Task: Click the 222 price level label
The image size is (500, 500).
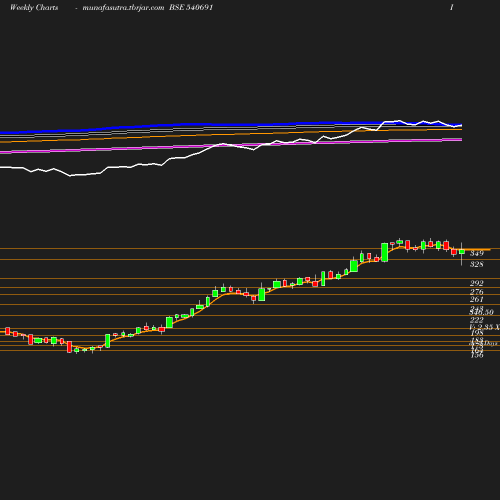Action: coord(477,320)
